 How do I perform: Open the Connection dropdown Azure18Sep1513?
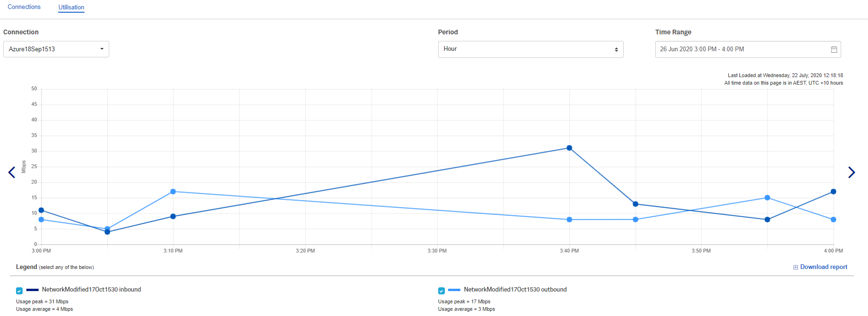point(56,49)
